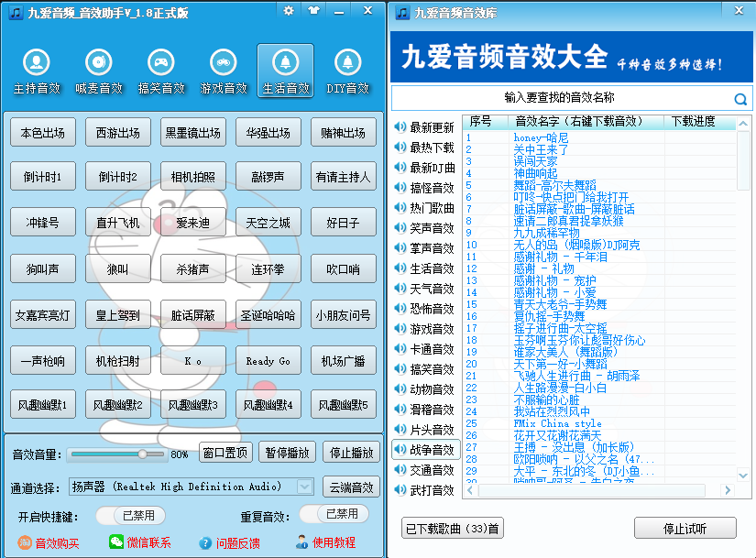Select the 生活音效 bell tab
The width and height of the screenshot is (756, 558).
point(285,71)
